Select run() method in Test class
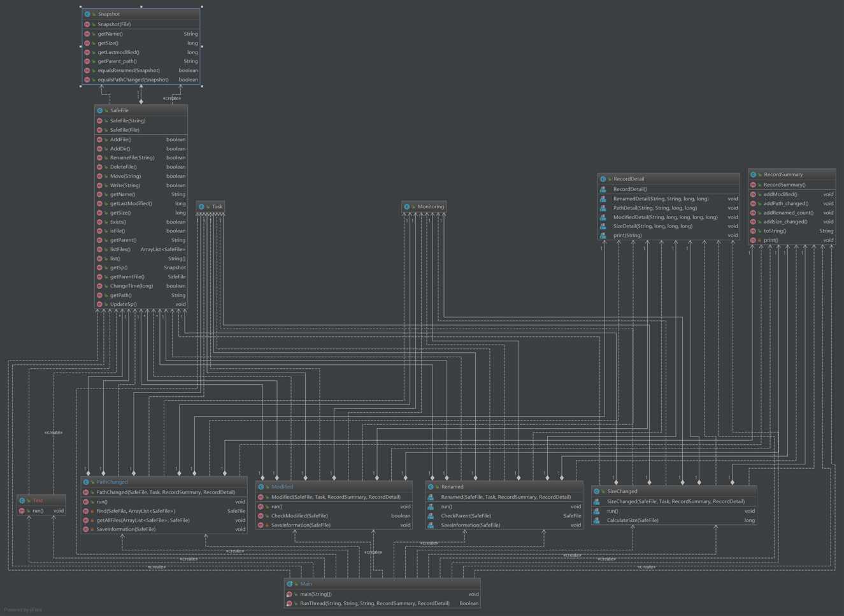Image resolution: width=844 pixels, height=616 pixels. click(x=41, y=511)
